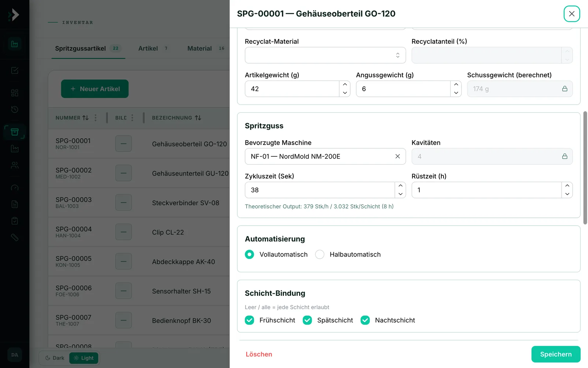
Task: Decrease Artikelgewicht with the down arrow
Action: pyautogui.click(x=345, y=93)
